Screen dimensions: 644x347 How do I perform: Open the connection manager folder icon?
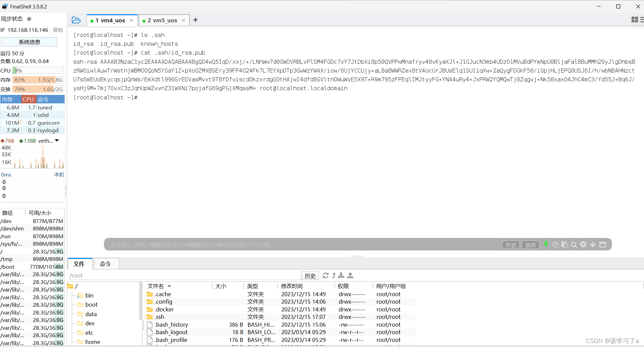pyautogui.click(x=76, y=20)
